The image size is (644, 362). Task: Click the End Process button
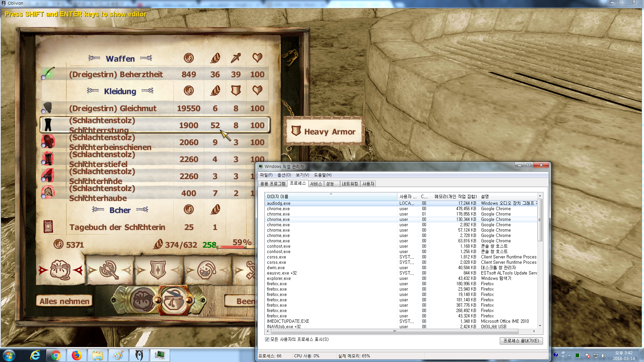click(521, 341)
